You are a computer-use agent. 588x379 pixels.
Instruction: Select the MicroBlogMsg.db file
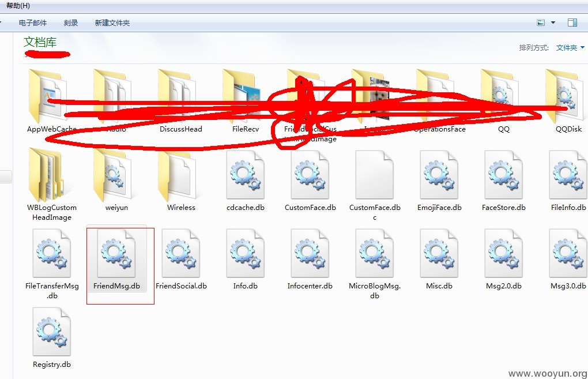[375, 264]
